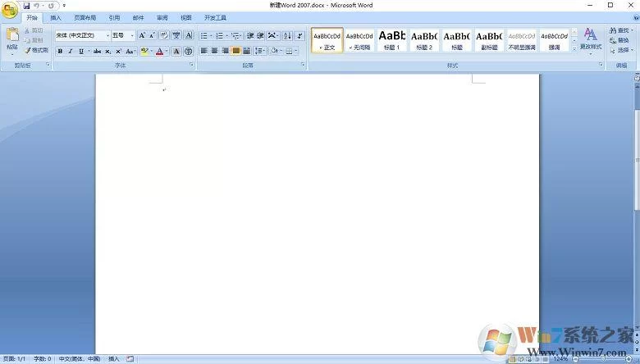
Task: Open the font name dropdown 宋体
Action: coord(107,36)
